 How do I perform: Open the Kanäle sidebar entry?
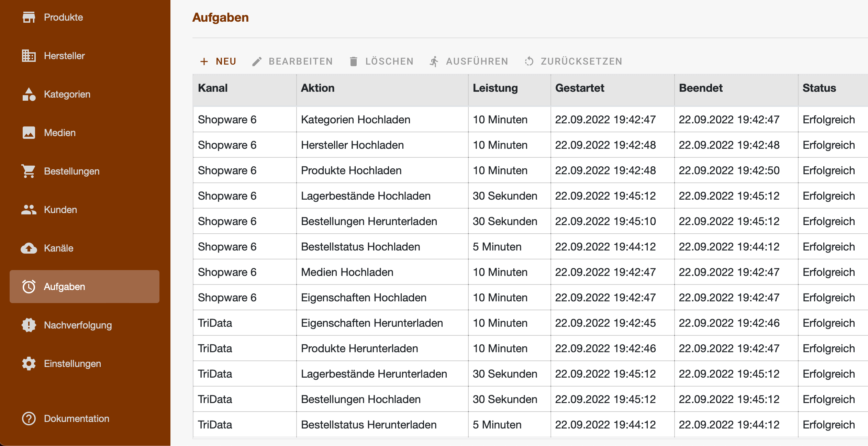tap(85, 248)
